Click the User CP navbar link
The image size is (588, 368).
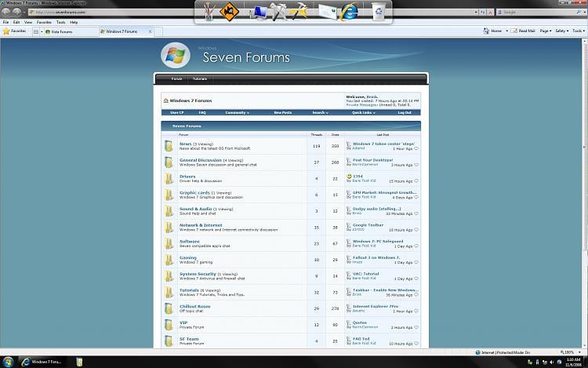coord(176,112)
